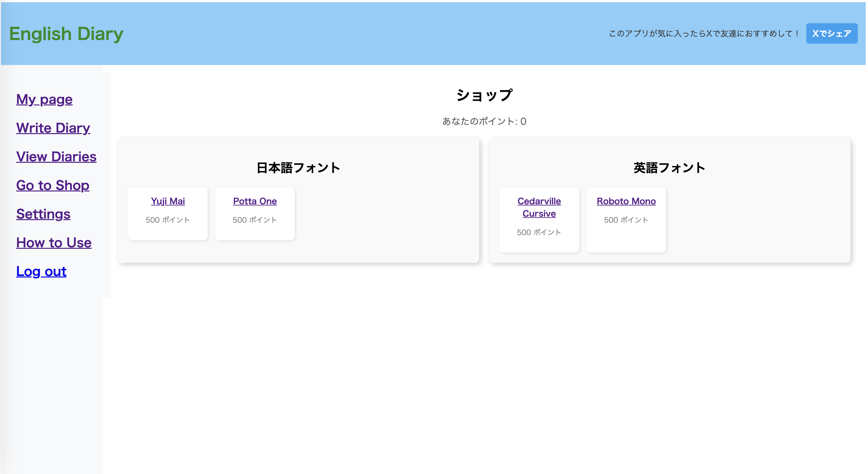868x474 pixels.
Task: Open the How to Use page
Action: 54,243
